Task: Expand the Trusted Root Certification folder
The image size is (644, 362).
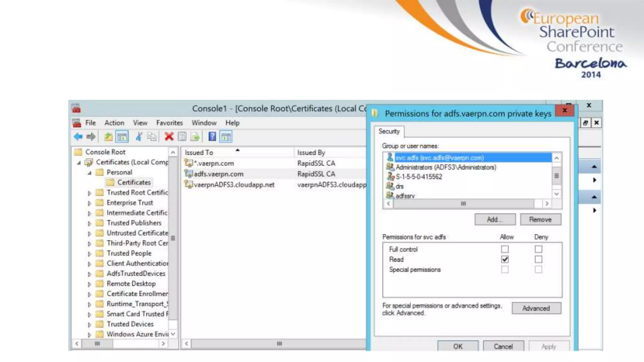Action: [89, 193]
